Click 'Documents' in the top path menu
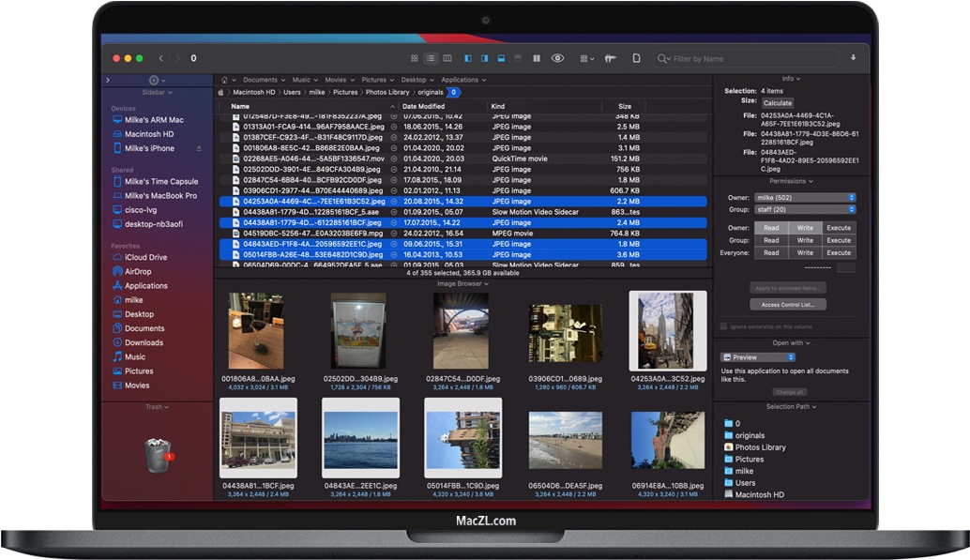970x560 pixels. (x=263, y=79)
